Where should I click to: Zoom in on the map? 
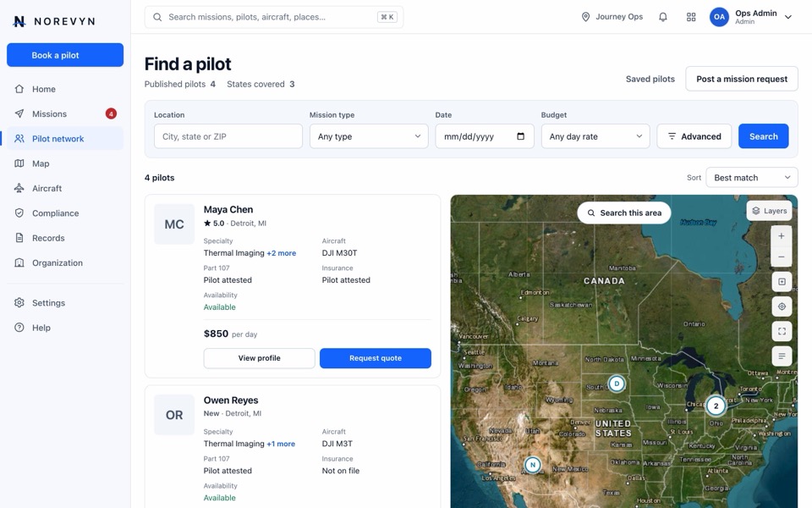[x=782, y=236]
